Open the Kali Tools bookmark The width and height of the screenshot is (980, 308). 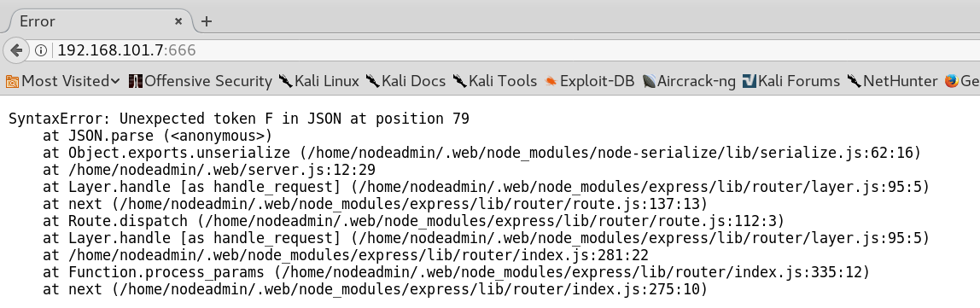[x=495, y=81]
